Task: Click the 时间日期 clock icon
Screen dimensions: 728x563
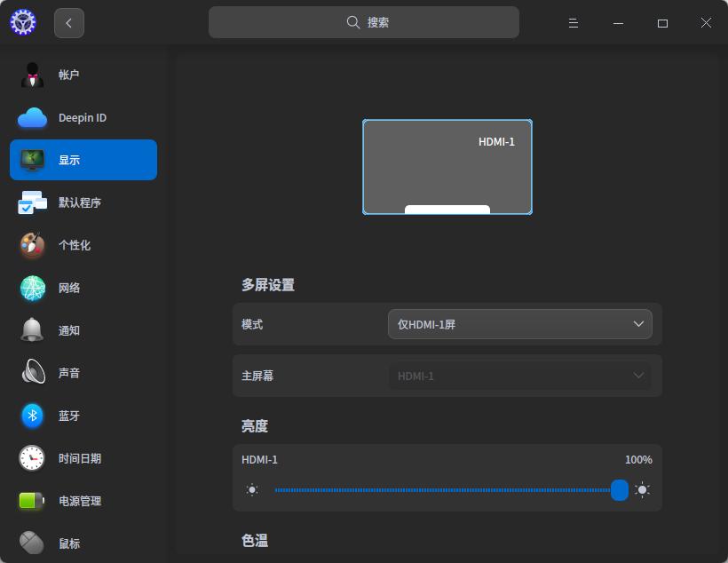Action: tap(32, 458)
